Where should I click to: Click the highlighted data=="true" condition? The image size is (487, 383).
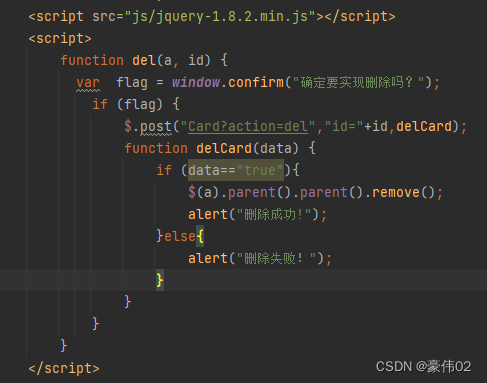coord(236,170)
